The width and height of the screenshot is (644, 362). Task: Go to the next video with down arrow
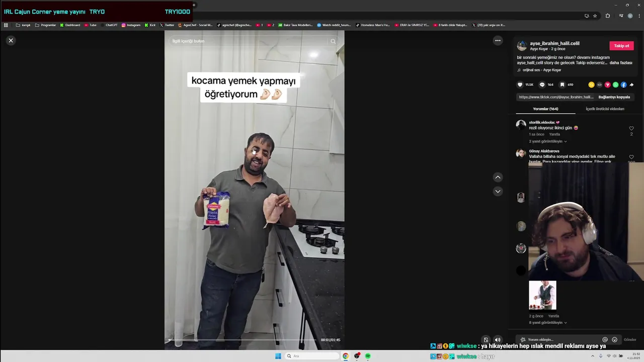(498, 191)
